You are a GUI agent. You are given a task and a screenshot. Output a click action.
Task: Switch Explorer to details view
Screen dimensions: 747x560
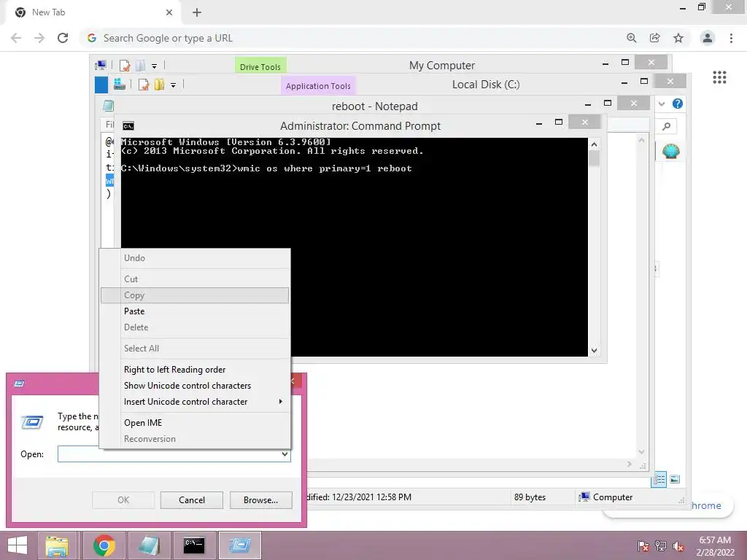(659, 480)
